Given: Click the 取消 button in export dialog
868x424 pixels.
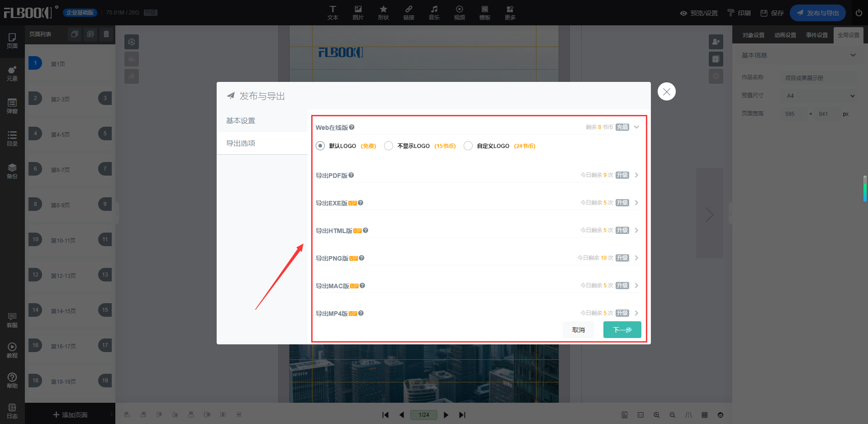Looking at the screenshot, I should coord(578,330).
